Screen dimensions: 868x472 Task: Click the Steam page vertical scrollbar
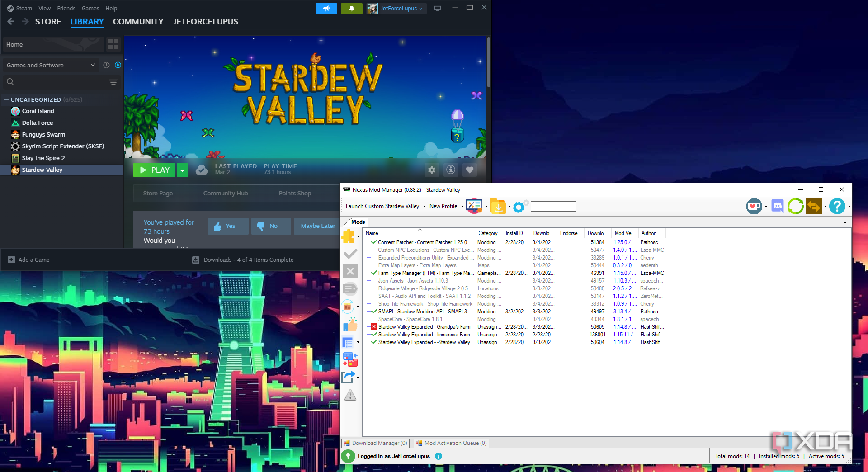coord(488,62)
